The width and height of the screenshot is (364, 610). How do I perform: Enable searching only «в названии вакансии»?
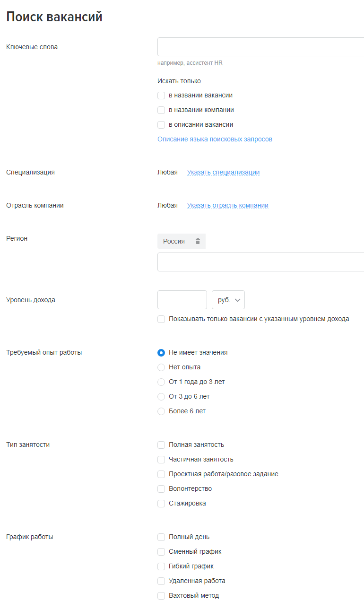(161, 95)
